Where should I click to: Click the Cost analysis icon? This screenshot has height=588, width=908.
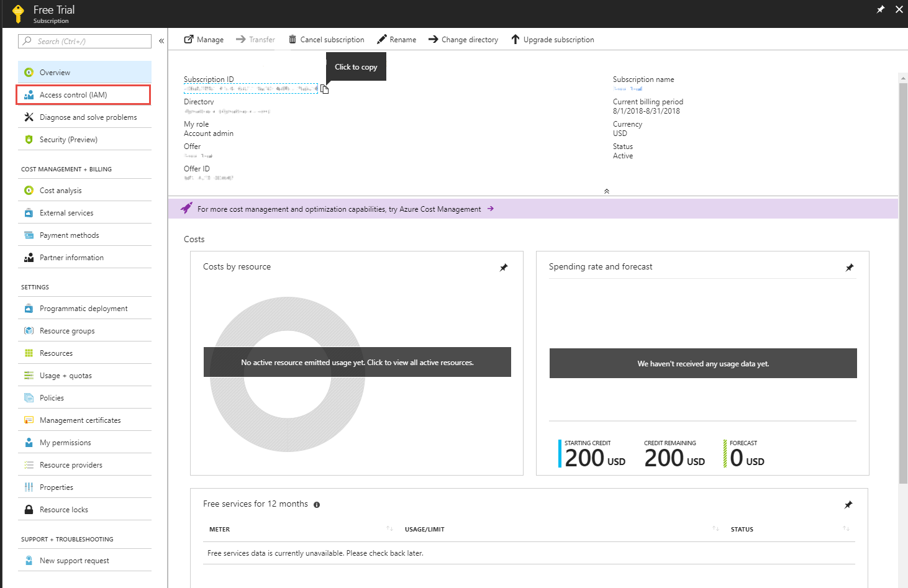point(29,191)
